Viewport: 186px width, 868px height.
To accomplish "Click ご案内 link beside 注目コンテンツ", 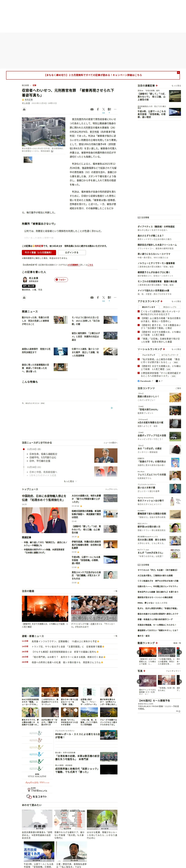I will (178, 388).
